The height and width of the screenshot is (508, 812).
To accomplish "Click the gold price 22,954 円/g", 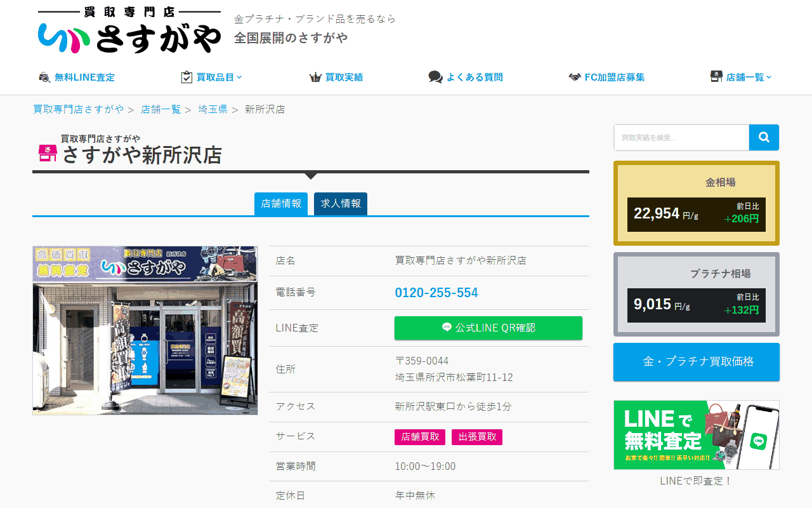I will click(x=666, y=214).
